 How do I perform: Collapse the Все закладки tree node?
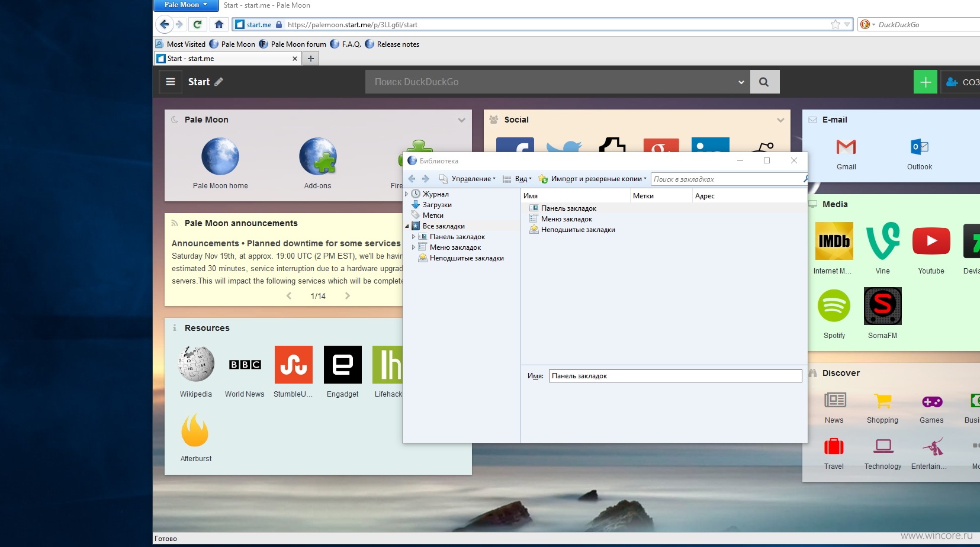tap(407, 226)
